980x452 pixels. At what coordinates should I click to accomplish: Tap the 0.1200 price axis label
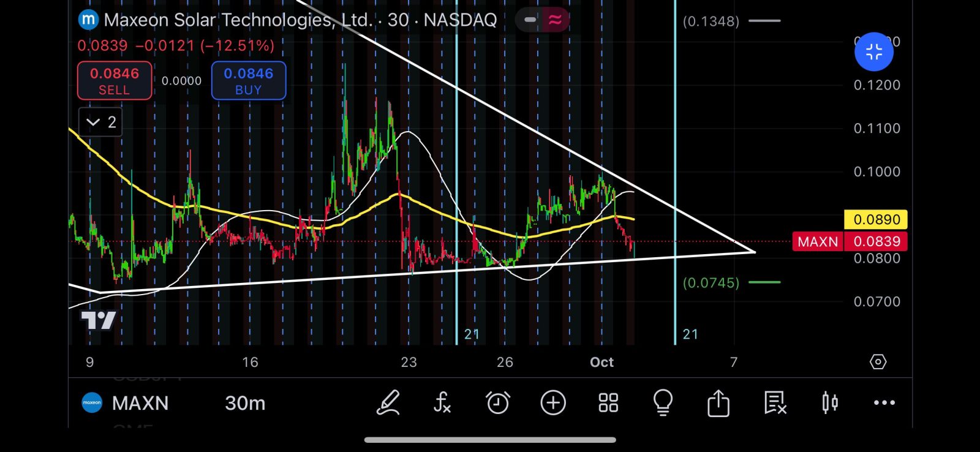pyautogui.click(x=877, y=85)
